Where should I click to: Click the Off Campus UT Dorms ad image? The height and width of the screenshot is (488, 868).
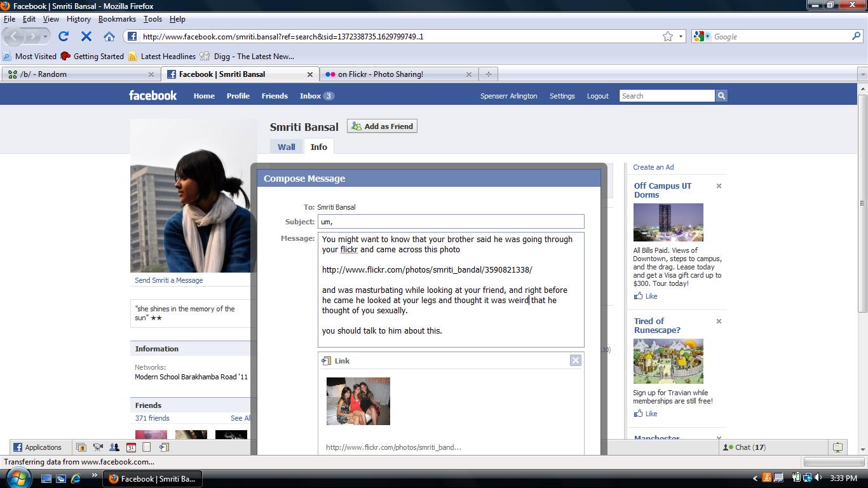tap(668, 222)
